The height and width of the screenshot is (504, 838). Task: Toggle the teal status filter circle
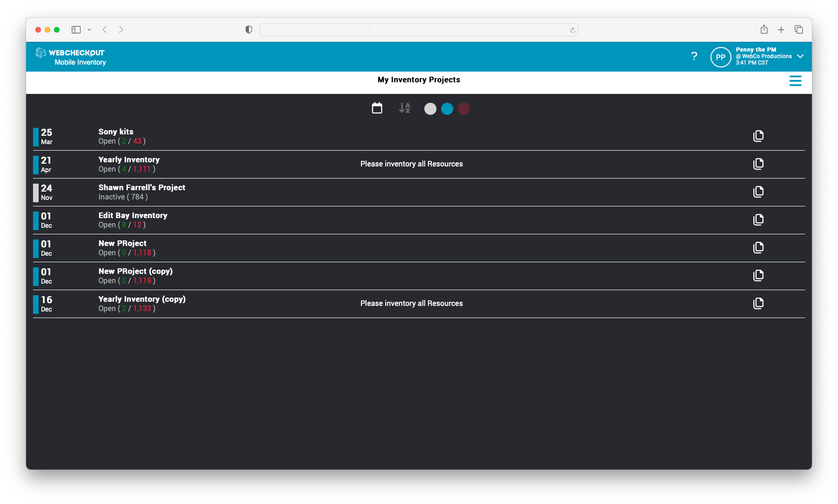(x=447, y=108)
